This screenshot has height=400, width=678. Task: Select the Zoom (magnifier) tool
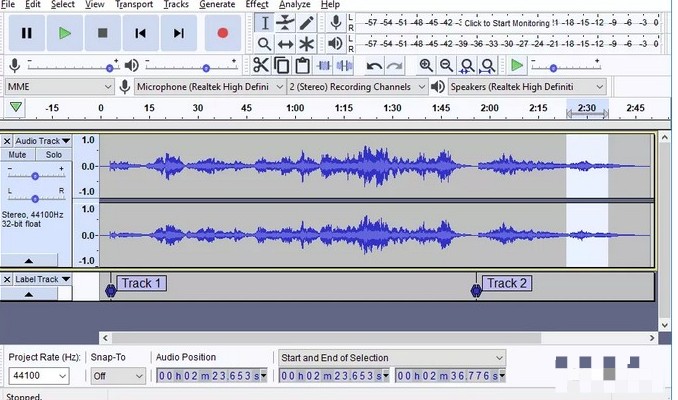coord(264,44)
